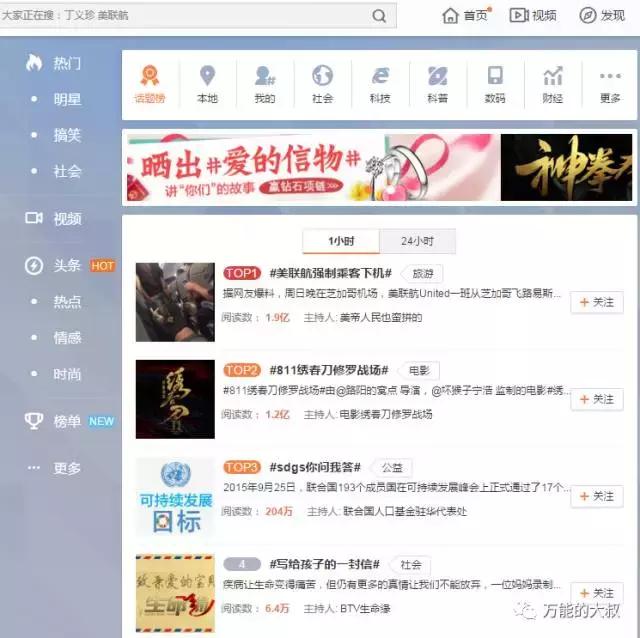640x638 pixels.
Task: Open the 可持续发展目标 thumbnail
Action: point(175,496)
